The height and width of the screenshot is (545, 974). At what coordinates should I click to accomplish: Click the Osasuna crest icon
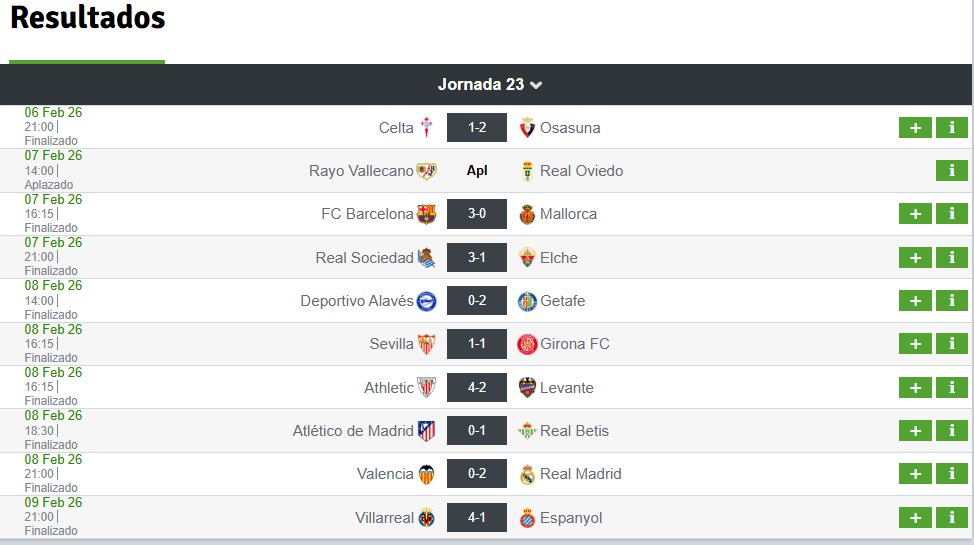[527, 128]
